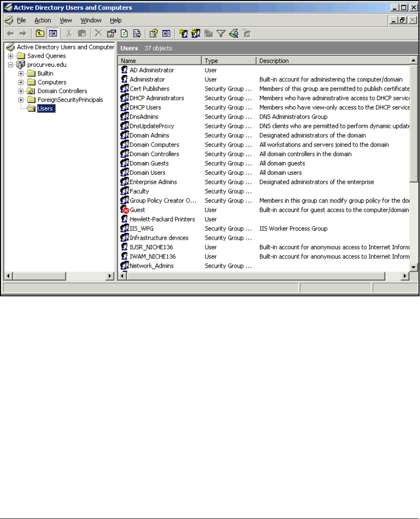Restore the inner MMC child window
This screenshot has width=420, height=519.
pyautogui.click(x=403, y=20)
